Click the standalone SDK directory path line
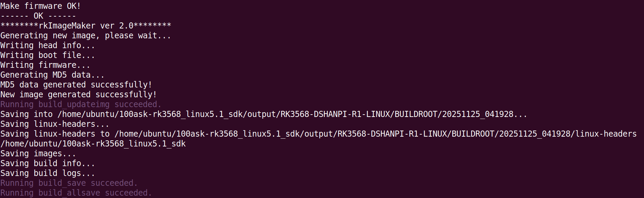Screen dimensions: 644x198 coord(93,144)
